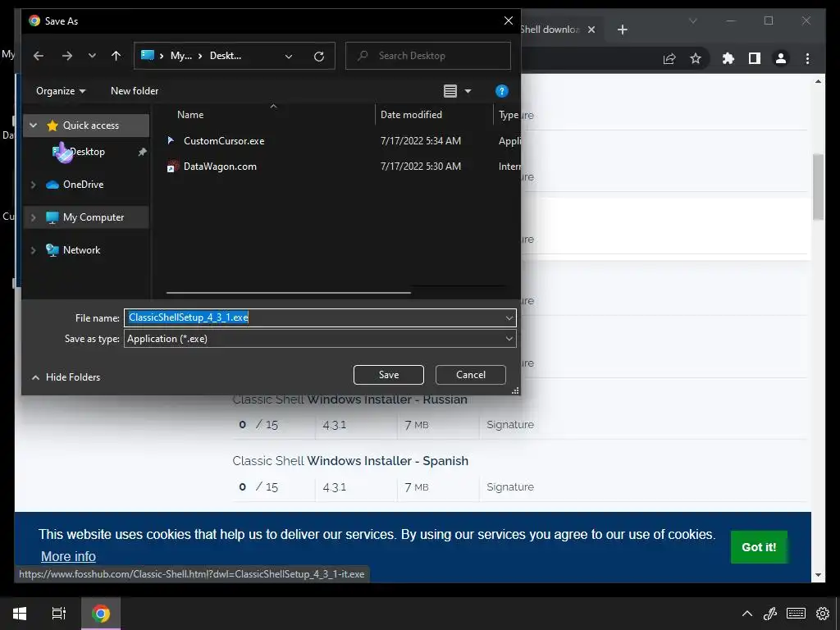Refresh the Desktop folder listing
This screenshot has width=840, height=630.
(319, 57)
